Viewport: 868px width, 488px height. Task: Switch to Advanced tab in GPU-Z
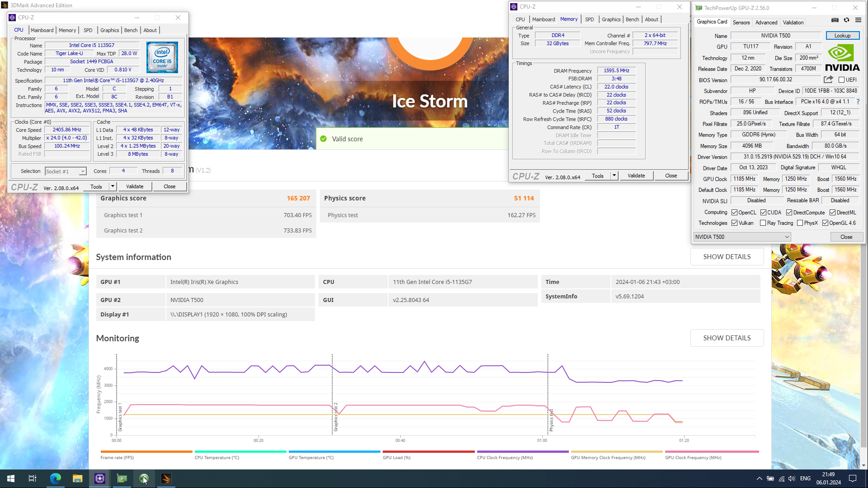[x=766, y=22]
